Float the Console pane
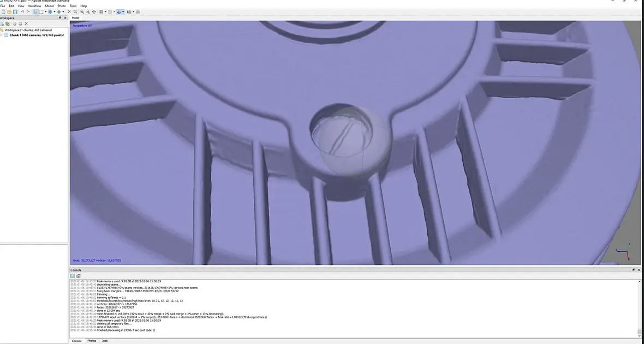The width and height of the screenshot is (644, 344). [x=633, y=270]
